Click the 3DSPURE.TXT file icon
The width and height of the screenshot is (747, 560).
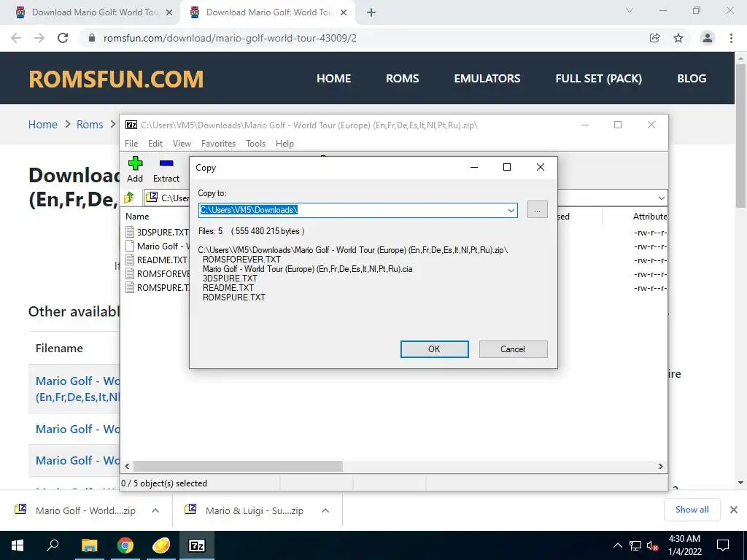pos(130,232)
